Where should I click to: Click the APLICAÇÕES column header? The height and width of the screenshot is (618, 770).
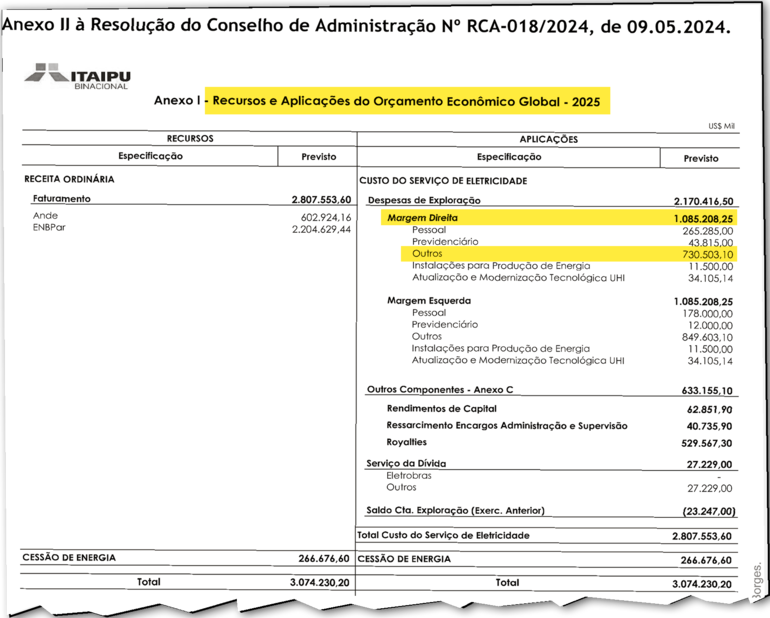549,139
